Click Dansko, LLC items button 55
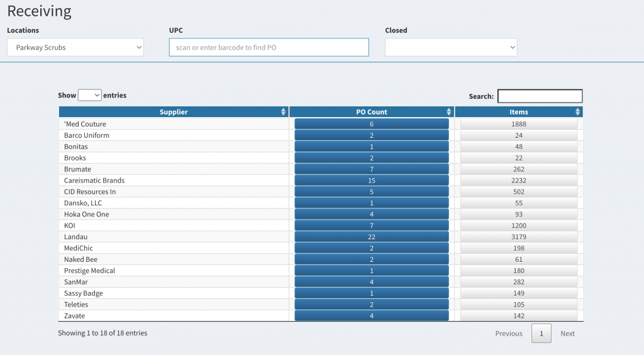Screen dimensions: 644x355 [519, 203]
